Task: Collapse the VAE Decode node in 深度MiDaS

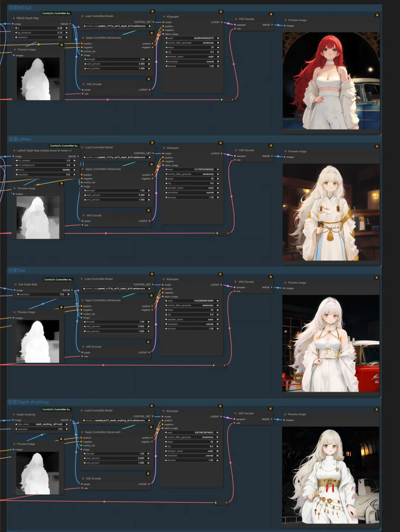Action: (x=236, y=18)
